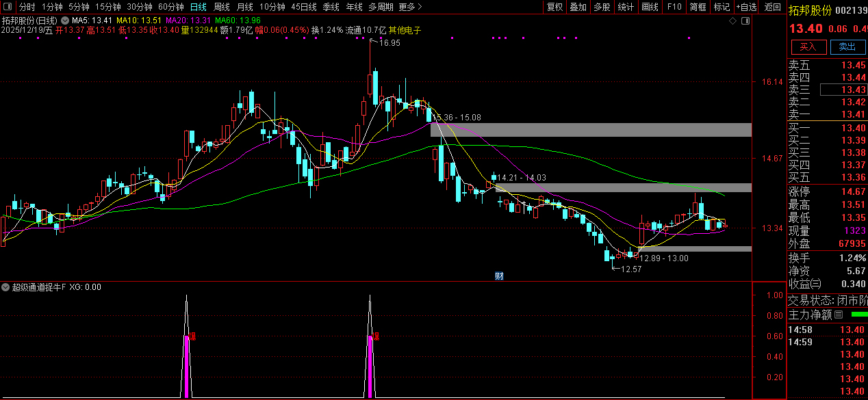Open the 主力净额 detail list icon
868x400 pixels.
coord(839,315)
